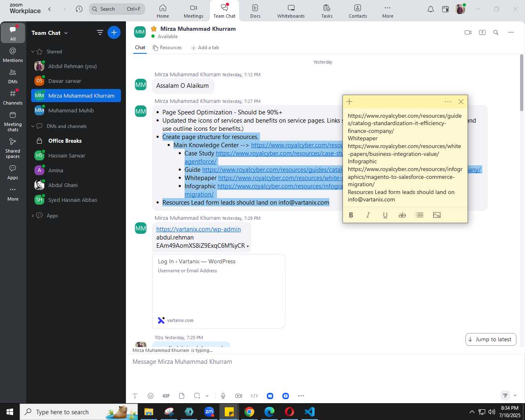This screenshot has height=420, width=525.
Task: Toggle strikethrough in sticky note
Action: tap(402, 215)
